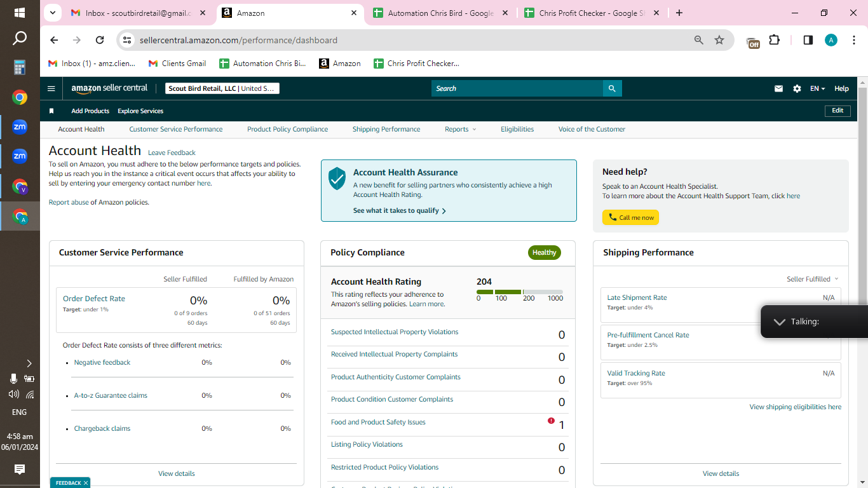
Task: Open the notification center icon on the taskbar
Action: pyautogui.click(x=20, y=470)
